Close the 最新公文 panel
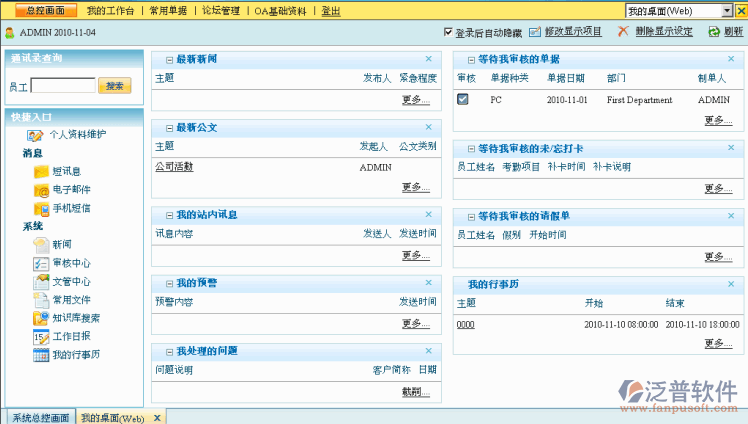 [x=429, y=128]
